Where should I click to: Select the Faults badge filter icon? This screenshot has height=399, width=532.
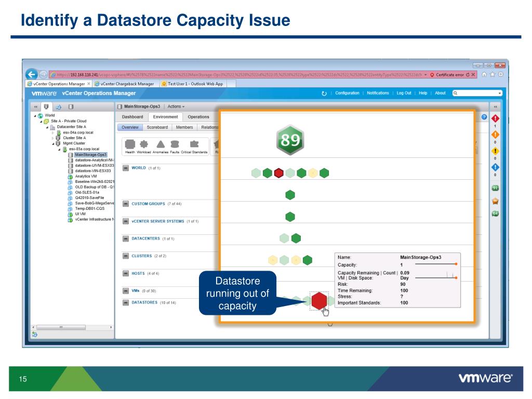[175, 144]
